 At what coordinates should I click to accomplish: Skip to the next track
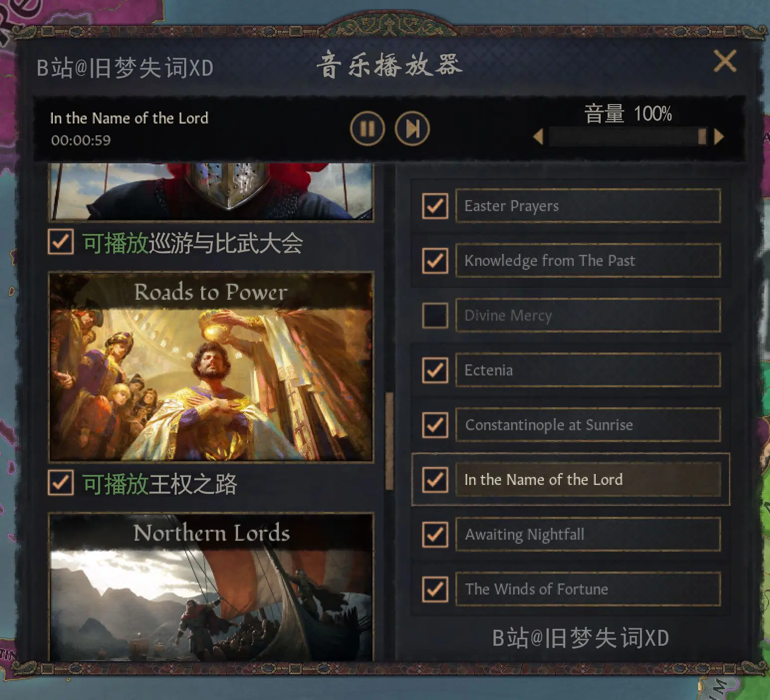(412, 128)
